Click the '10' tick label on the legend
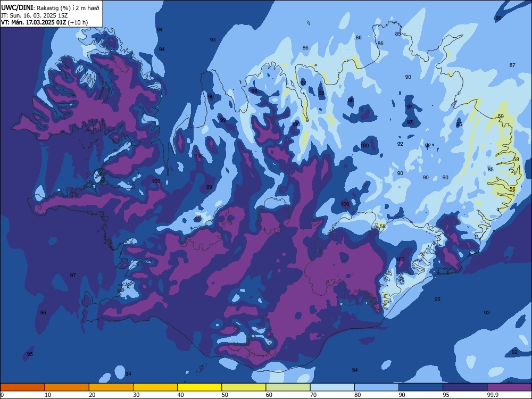 point(48,395)
